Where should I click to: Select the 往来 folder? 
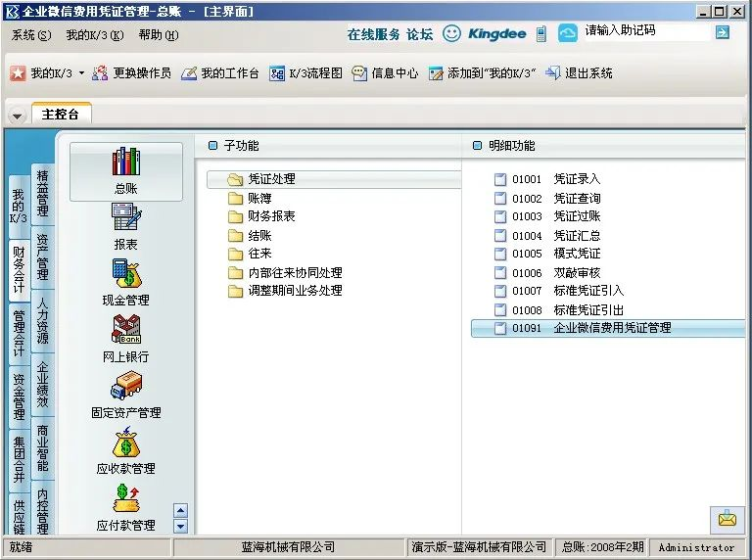(250, 254)
